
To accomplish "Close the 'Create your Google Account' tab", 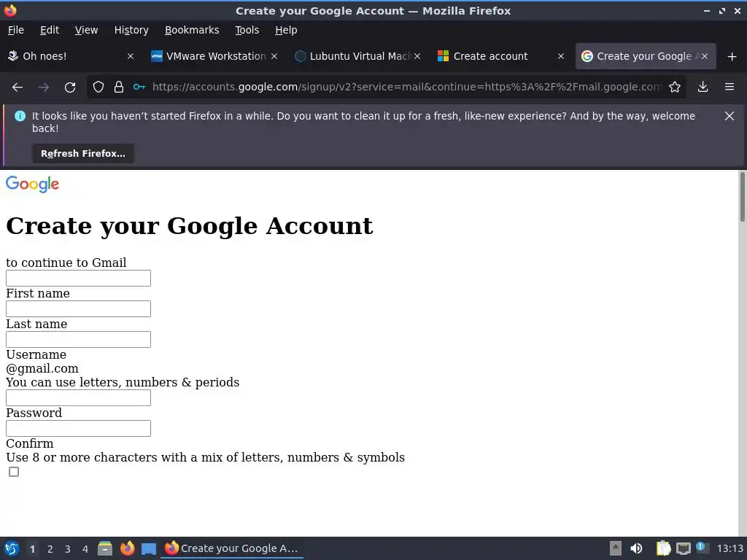I will [x=705, y=56].
